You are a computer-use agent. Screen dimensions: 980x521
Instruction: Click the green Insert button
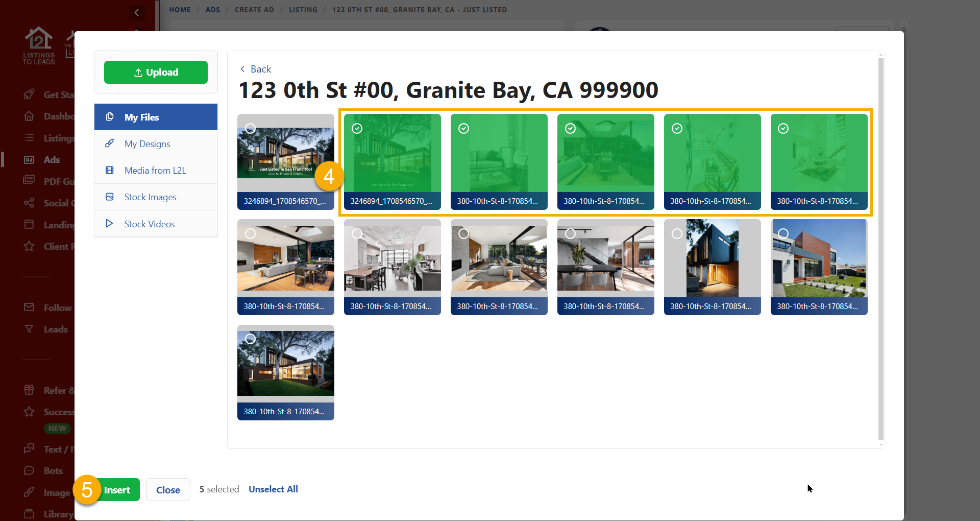[x=117, y=489]
